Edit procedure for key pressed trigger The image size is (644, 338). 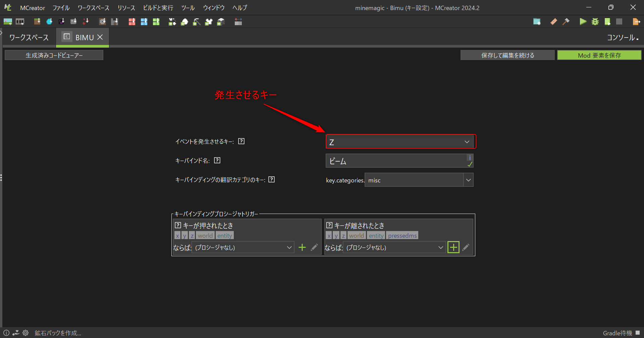tap(314, 247)
